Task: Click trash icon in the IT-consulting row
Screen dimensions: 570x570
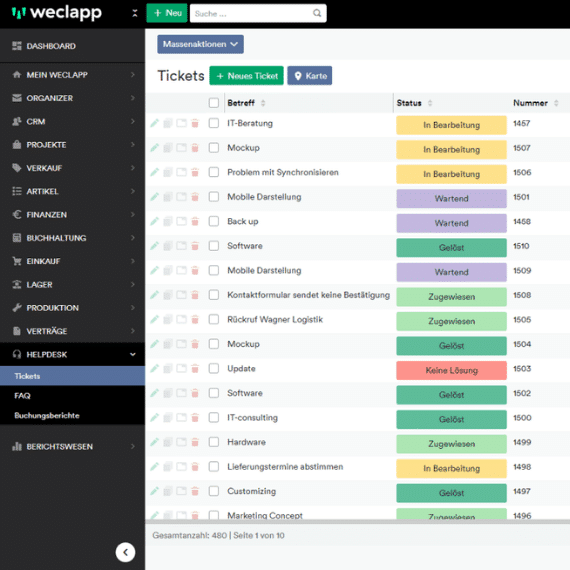Action: (x=195, y=418)
